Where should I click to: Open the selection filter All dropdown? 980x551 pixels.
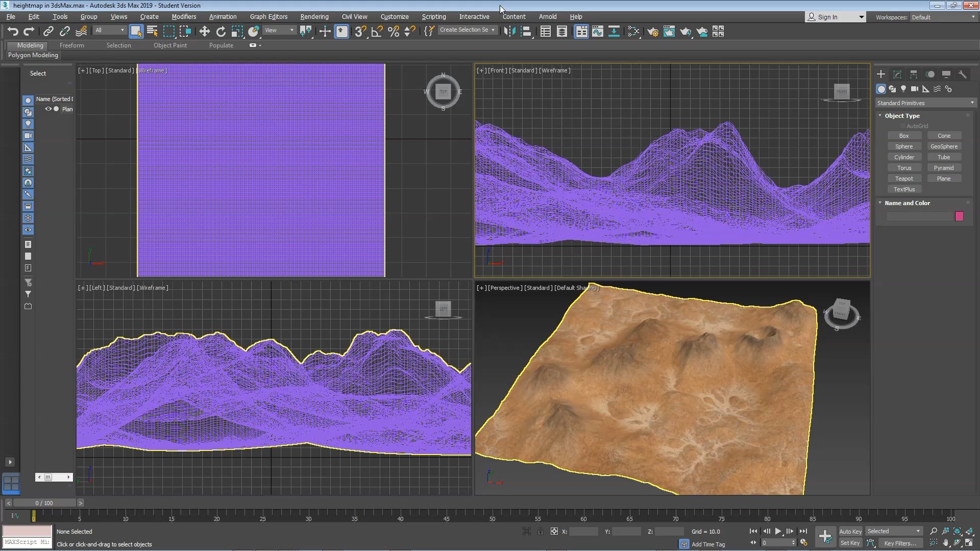[109, 31]
